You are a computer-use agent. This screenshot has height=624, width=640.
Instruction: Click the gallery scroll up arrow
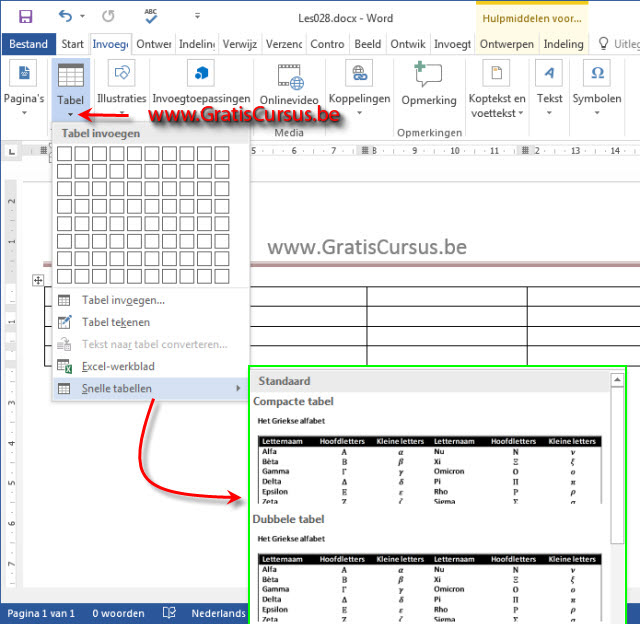(x=617, y=380)
